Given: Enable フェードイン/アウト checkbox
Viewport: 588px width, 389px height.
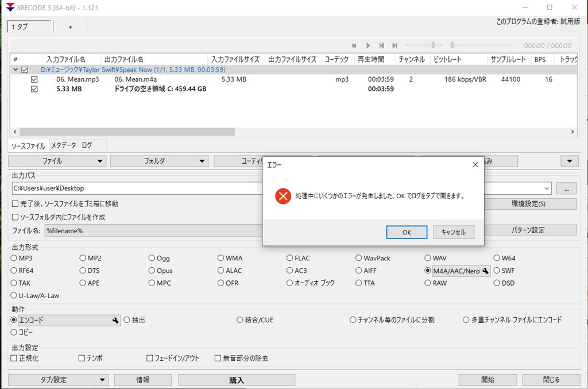Looking at the screenshot, I should (150, 358).
